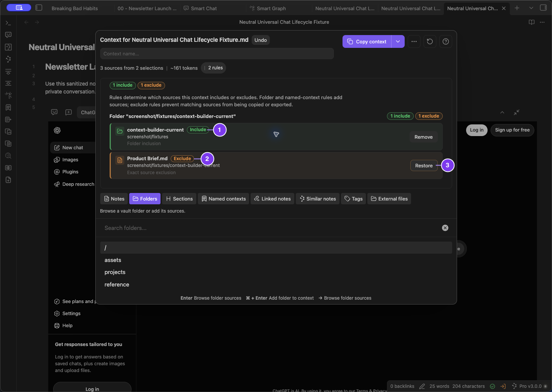Expand the Copy context dropdown arrow
Screen dimensions: 552x392
[398, 41]
